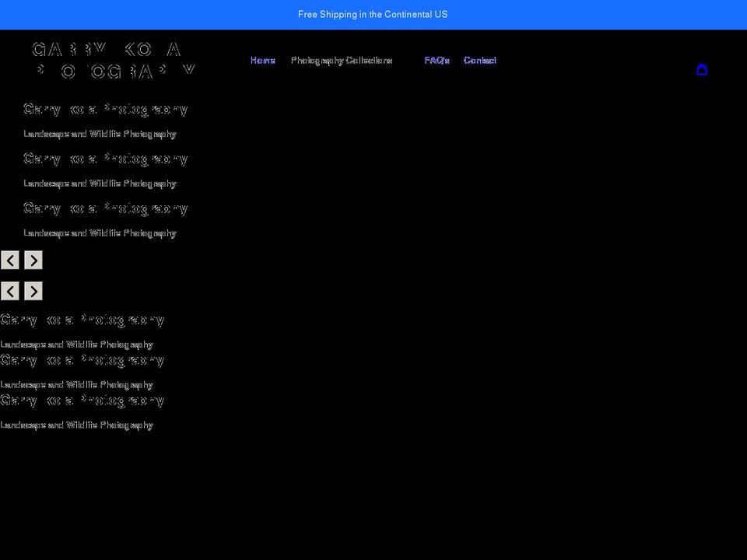Image resolution: width=747 pixels, height=560 pixels.
Task: Click the first Landscape and Wildlife Photography subtitle
Action: coord(100,134)
